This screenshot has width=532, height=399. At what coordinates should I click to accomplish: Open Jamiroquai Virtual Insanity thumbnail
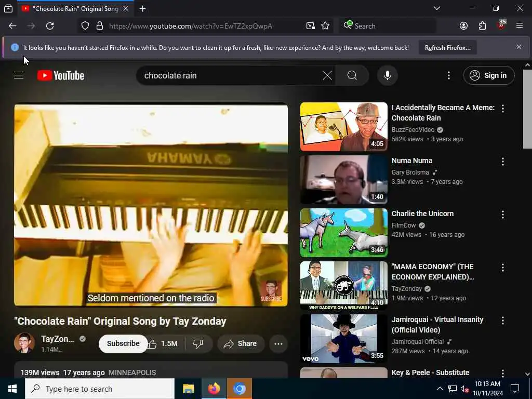point(344,339)
